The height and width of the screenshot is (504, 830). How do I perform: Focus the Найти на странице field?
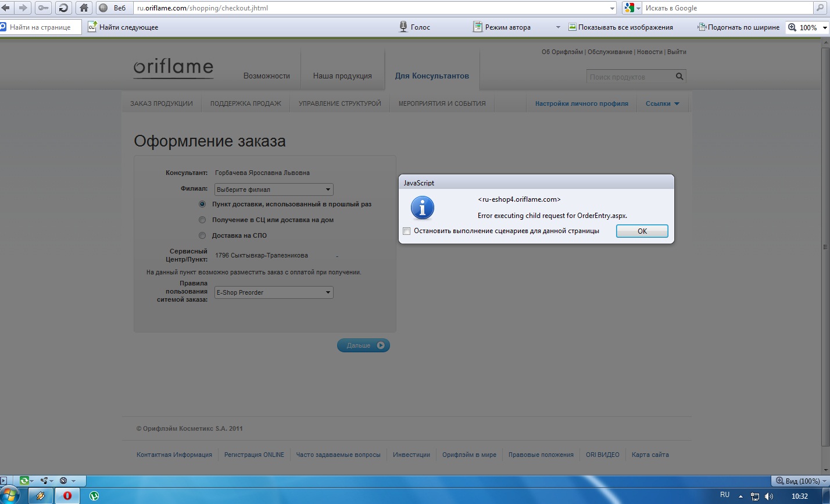(41, 27)
